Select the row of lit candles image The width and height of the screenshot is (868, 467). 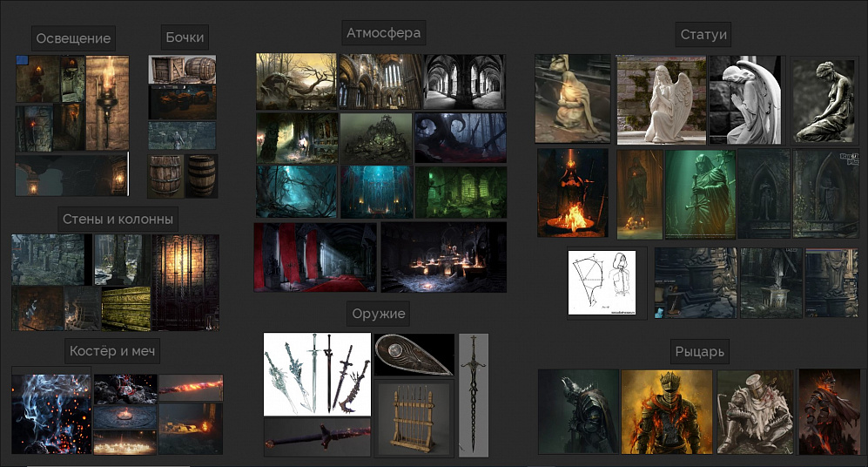tap(125, 443)
